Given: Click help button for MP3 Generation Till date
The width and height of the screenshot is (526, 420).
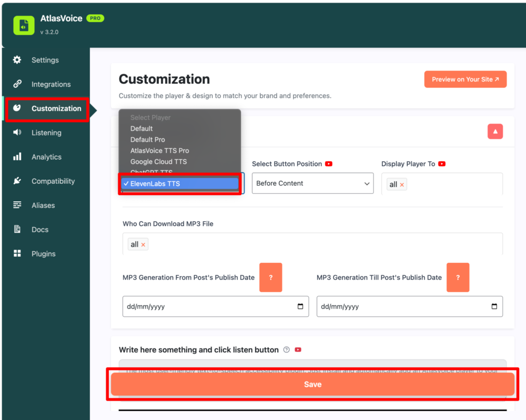Looking at the screenshot, I should click(458, 278).
